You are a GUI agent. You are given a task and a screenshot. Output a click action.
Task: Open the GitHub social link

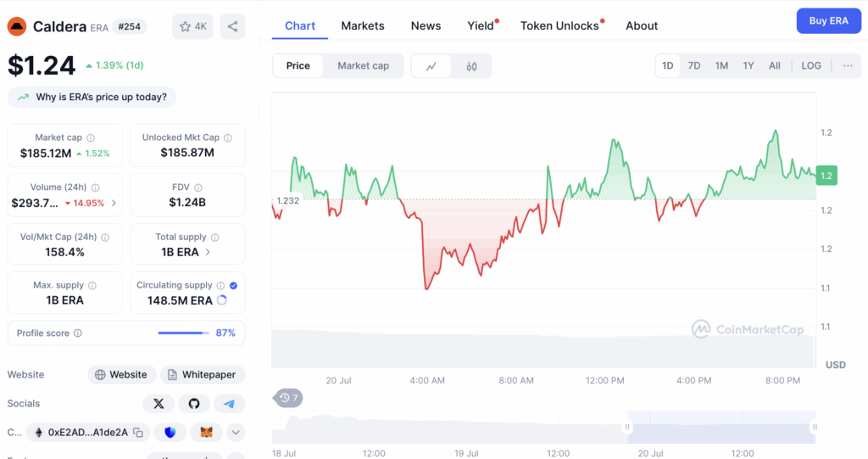(194, 404)
